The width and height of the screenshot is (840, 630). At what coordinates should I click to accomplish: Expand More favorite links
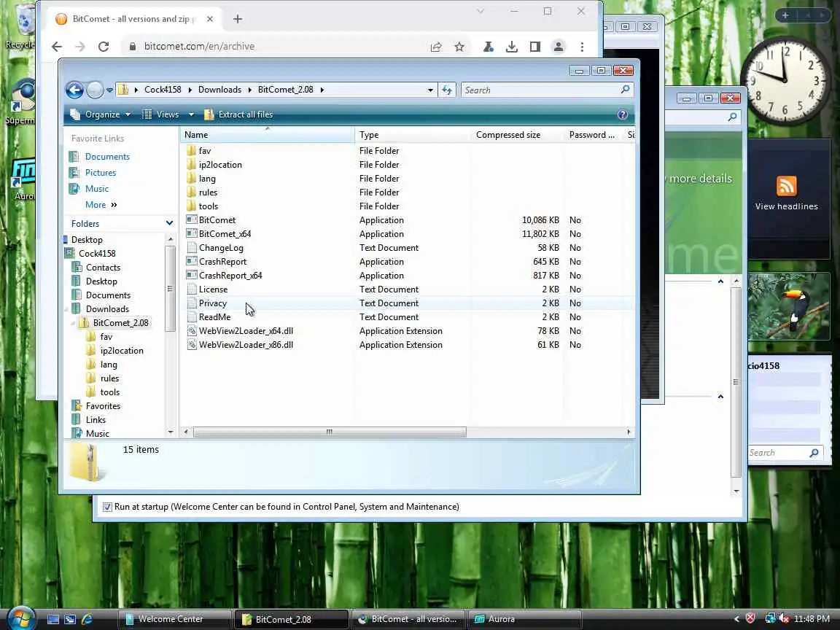coord(101,205)
